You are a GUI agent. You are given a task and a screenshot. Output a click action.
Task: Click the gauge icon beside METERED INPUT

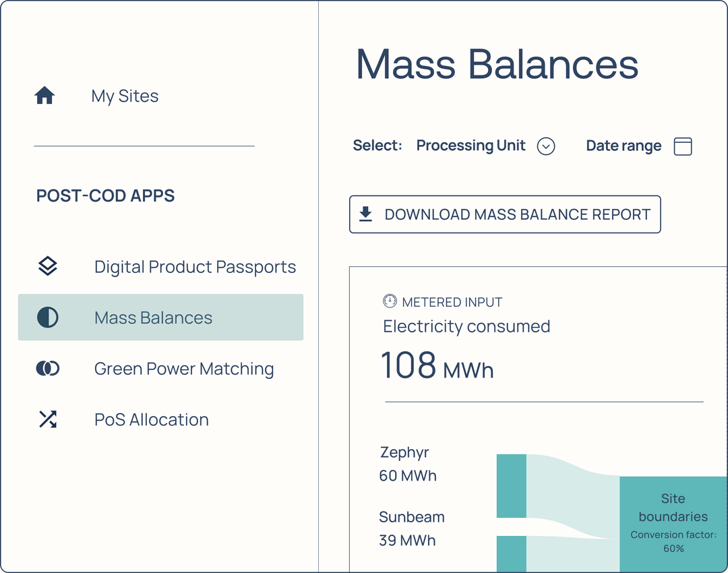[x=390, y=302]
